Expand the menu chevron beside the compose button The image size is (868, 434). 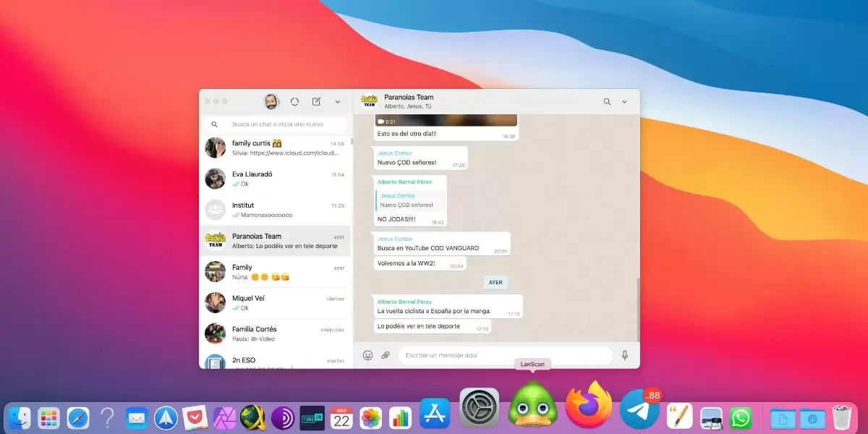pyautogui.click(x=337, y=101)
